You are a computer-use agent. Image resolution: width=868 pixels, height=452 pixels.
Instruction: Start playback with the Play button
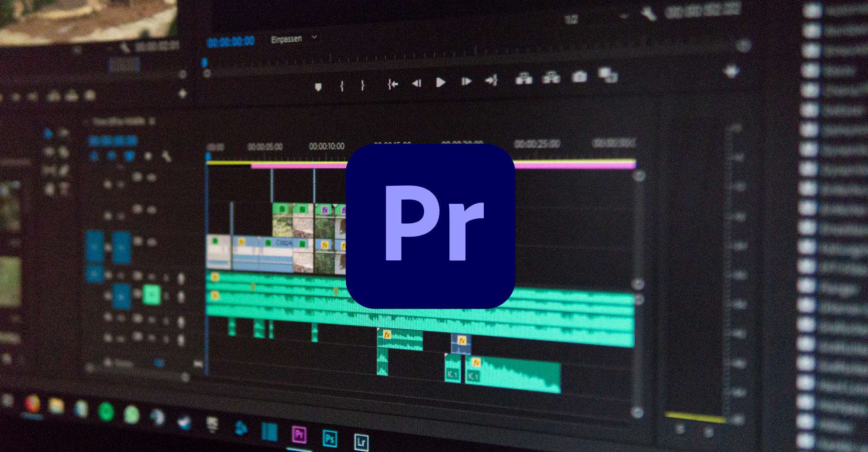pos(440,82)
